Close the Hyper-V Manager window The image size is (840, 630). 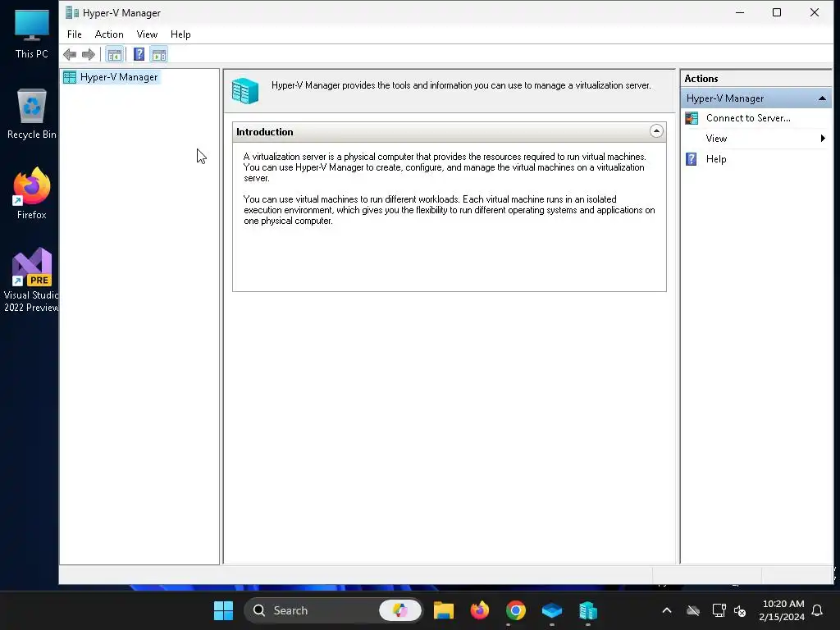pyautogui.click(x=815, y=12)
